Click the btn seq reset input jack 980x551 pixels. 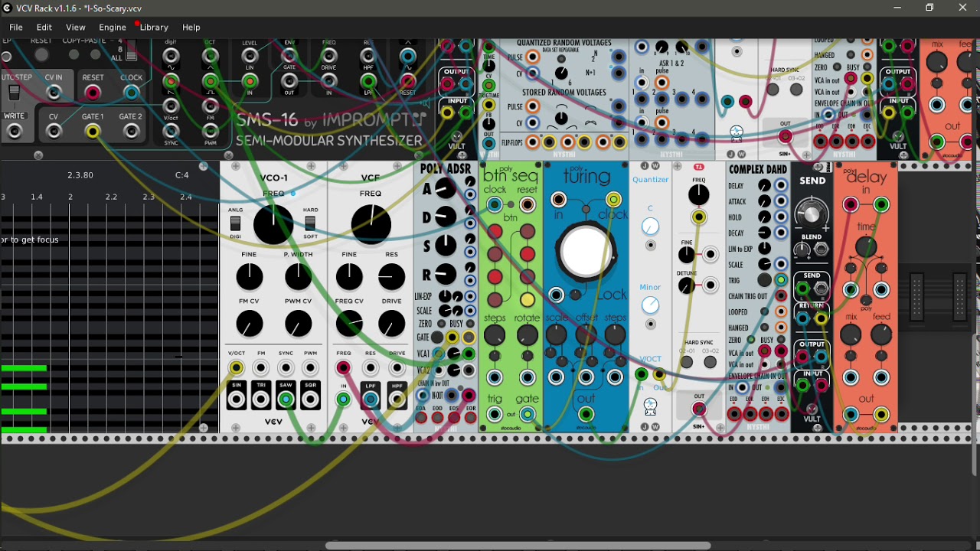(x=528, y=205)
